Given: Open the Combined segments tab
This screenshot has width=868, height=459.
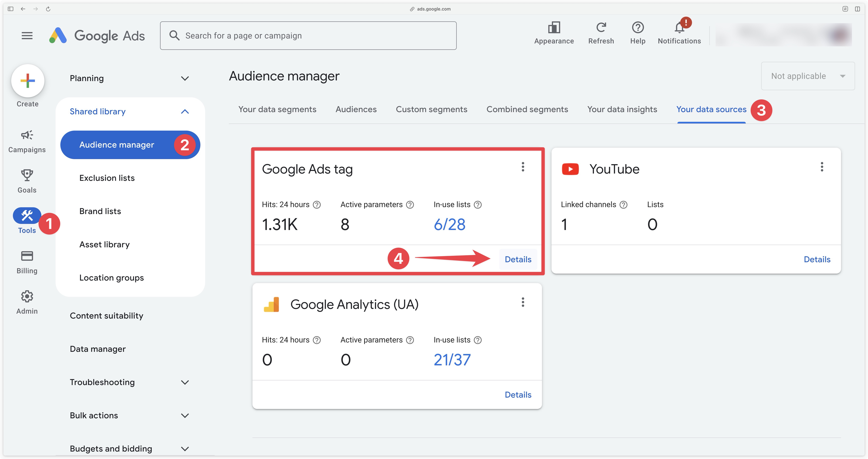Looking at the screenshot, I should pyautogui.click(x=527, y=109).
